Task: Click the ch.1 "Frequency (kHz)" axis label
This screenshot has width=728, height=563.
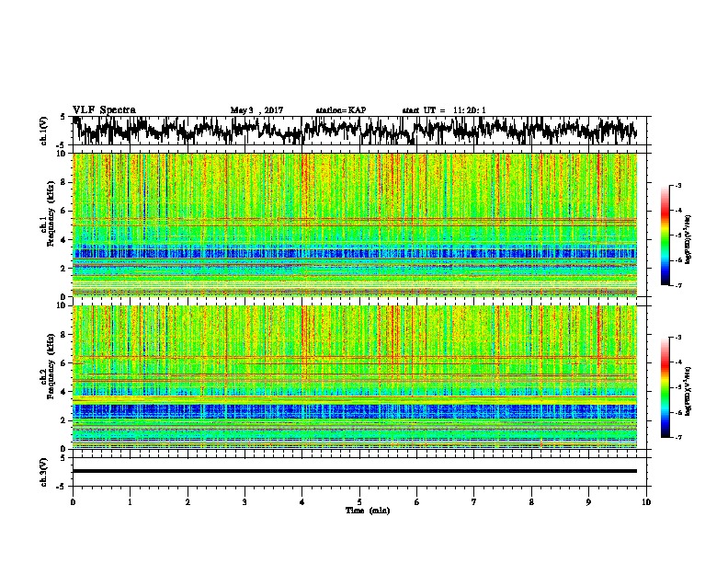Action: tap(51, 214)
